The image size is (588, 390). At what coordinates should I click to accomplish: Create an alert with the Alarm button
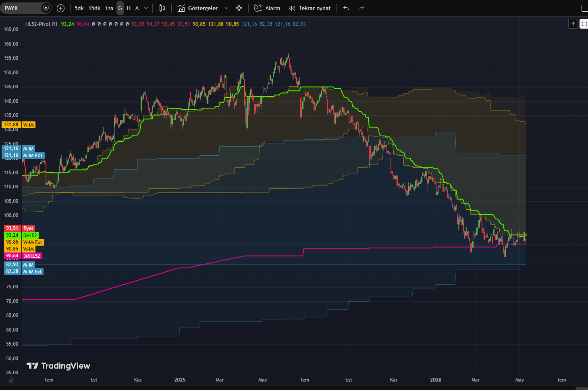[267, 8]
